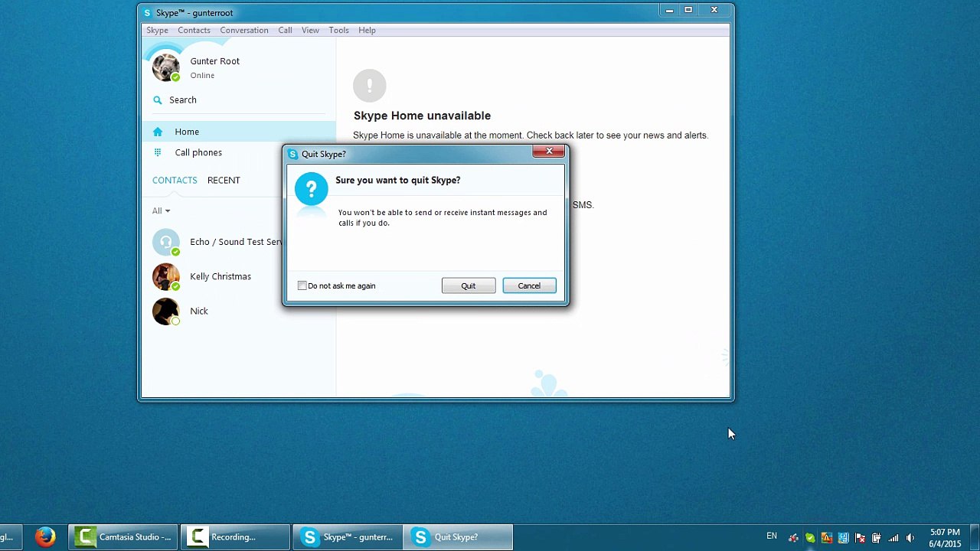
Task: Switch to the CONTACTS tab
Action: coord(175,180)
